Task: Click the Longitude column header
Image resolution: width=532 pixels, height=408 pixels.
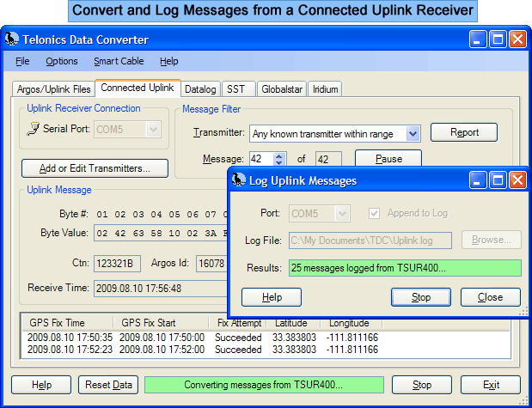Action: click(x=352, y=323)
